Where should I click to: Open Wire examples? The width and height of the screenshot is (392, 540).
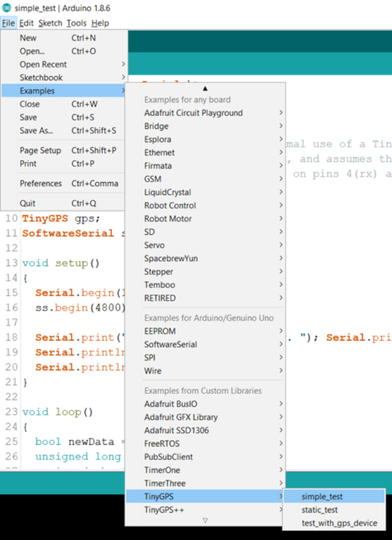click(x=205, y=371)
